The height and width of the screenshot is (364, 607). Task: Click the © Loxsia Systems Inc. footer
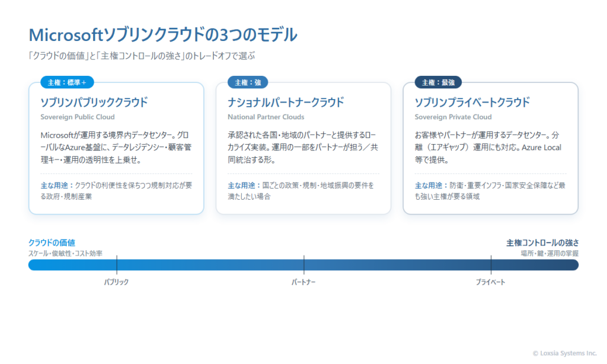565,353
